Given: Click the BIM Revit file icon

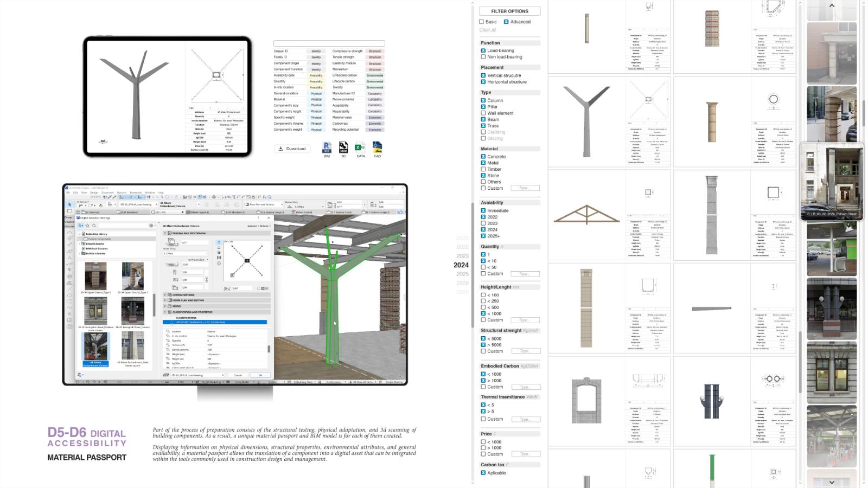Looking at the screenshot, I should (327, 147).
